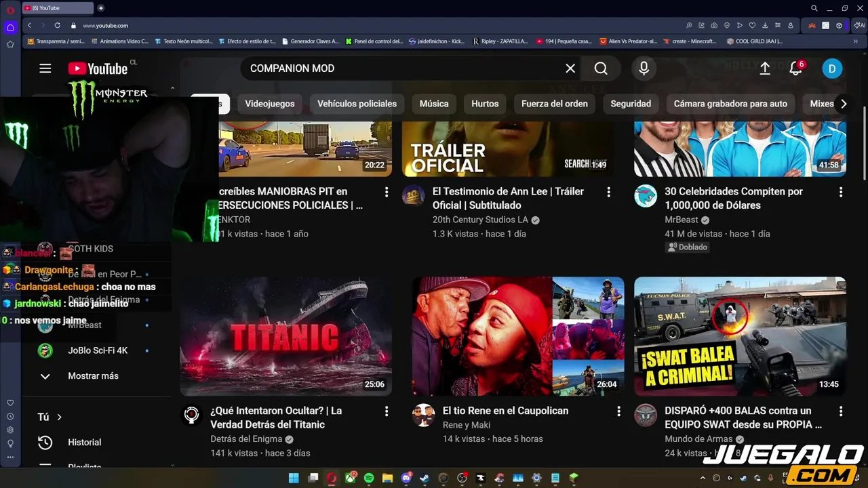This screenshot has width=868, height=488.
Task: Select Cámara grabadora para auto chip
Action: point(730,104)
